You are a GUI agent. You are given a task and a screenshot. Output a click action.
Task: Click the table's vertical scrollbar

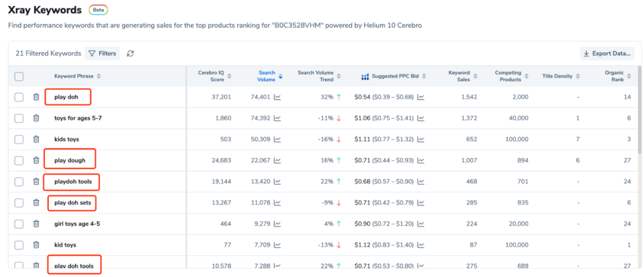point(639,109)
